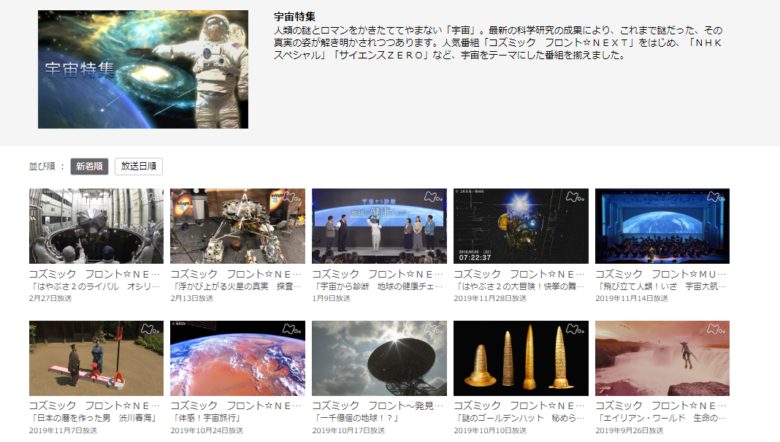Click the 「はやぶさ２の大冒険！快挙の舞…」 subtitle
The height and width of the screenshot is (442, 780).
pyautogui.click(x=519, y=286)
